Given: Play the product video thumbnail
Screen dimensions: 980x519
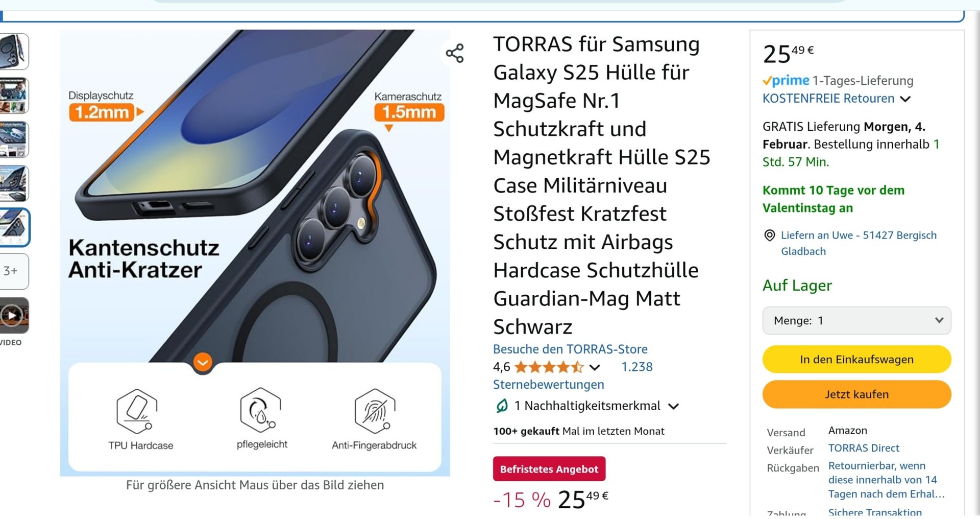Looking at the screenshot, I should pos(12,316).
